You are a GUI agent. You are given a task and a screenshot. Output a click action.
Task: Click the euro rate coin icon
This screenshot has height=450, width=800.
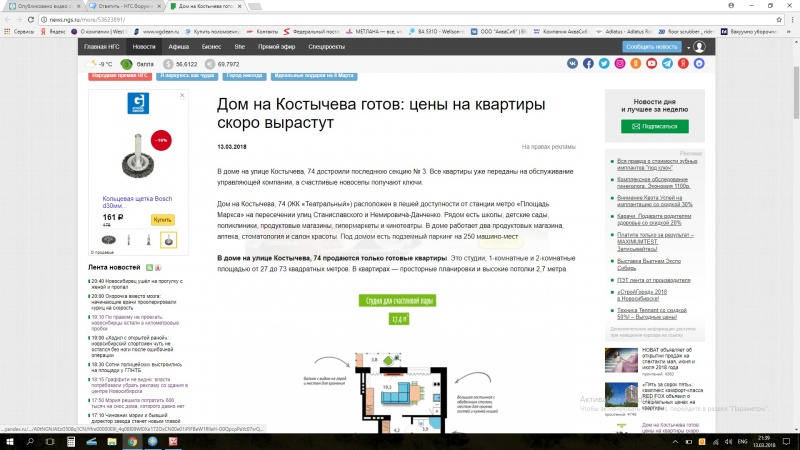(x=210, y=64)
